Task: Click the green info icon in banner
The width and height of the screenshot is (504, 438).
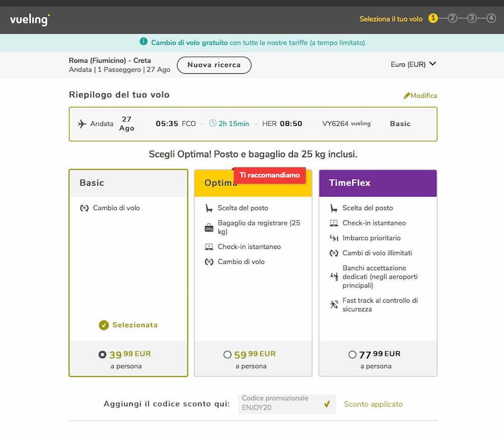Action: [x=143, y=42]
